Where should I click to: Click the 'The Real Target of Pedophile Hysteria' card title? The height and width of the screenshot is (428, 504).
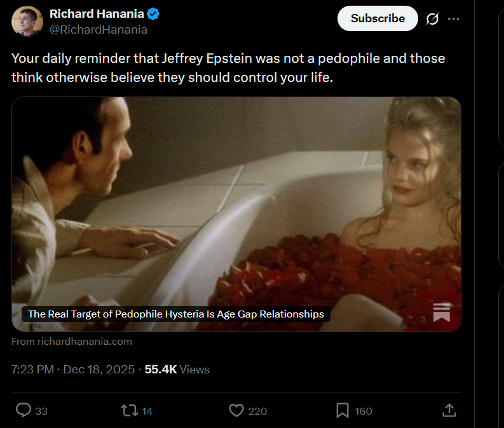click(x=176, y=314)
